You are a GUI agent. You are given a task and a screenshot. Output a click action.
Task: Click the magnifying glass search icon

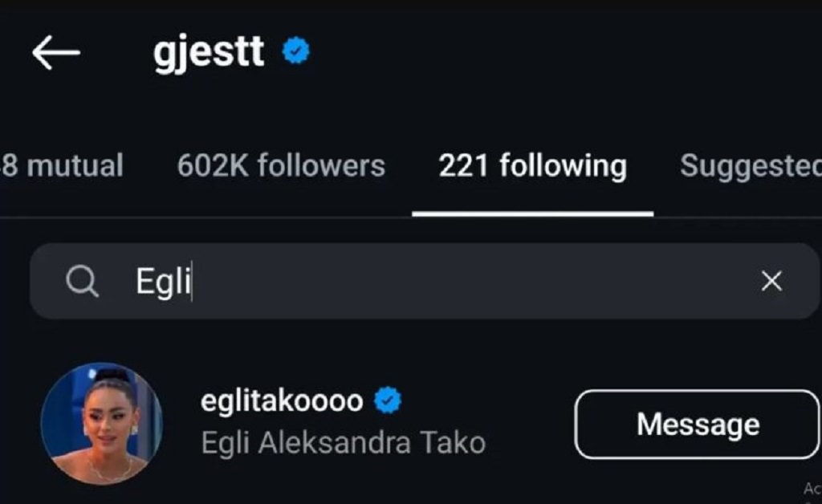click(83, 282)
